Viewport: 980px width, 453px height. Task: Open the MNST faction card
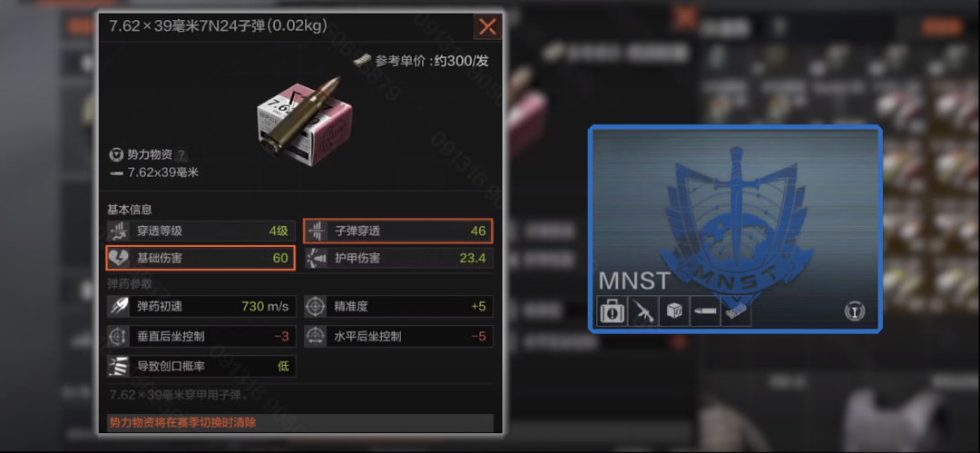click(x=736, y=229)
